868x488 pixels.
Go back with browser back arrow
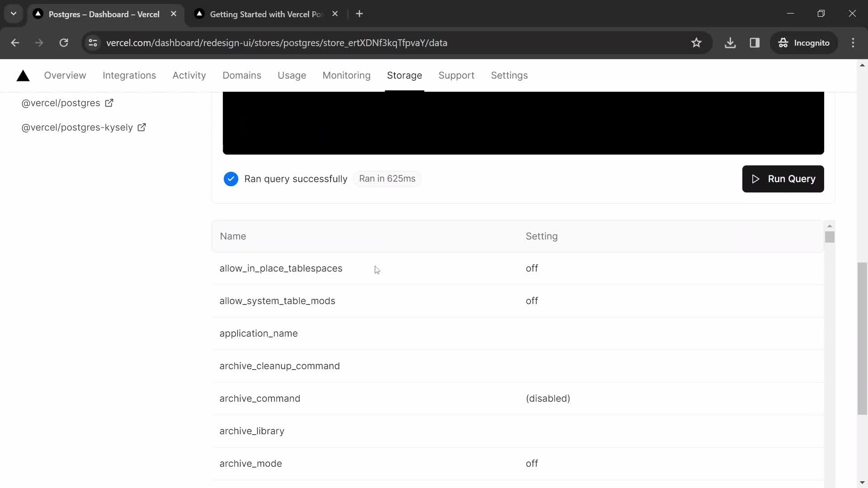(15, 43)
